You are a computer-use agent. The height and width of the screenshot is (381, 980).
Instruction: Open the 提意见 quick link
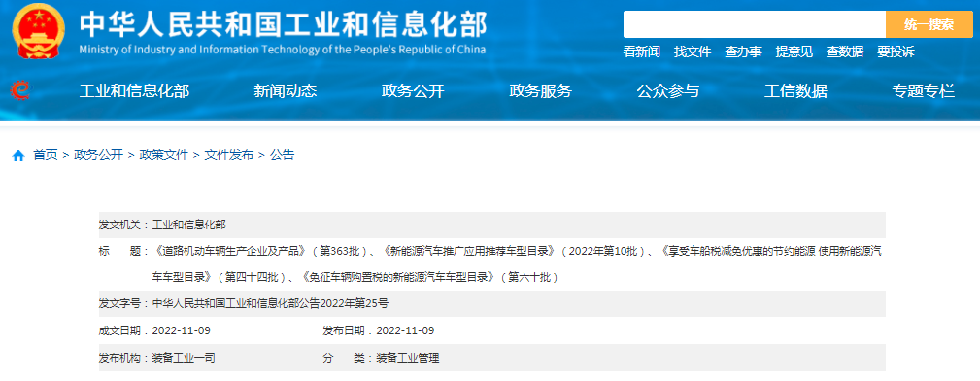pos(794,52)
